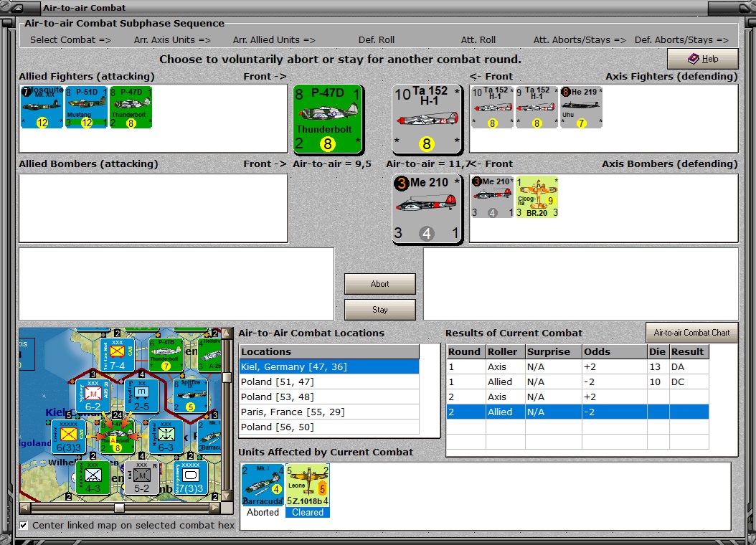Click the Spitfire unit on the map
Screen dimensions: 756x545
(x=191, y=396)
